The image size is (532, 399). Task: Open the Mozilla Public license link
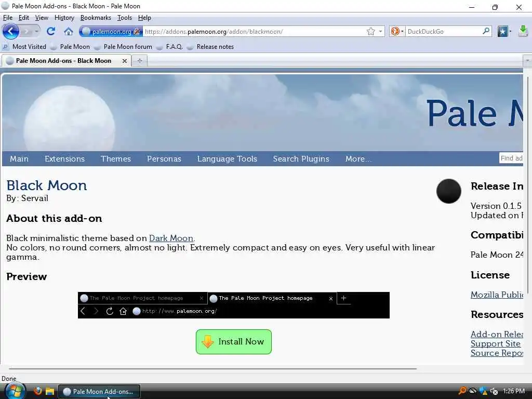[x=497, y=295]
